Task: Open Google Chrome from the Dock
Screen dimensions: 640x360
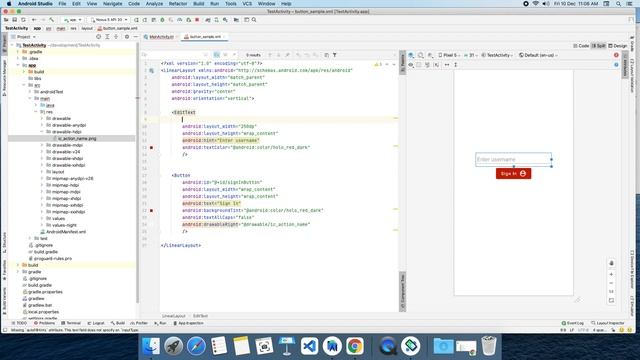Action: (355, 346)
